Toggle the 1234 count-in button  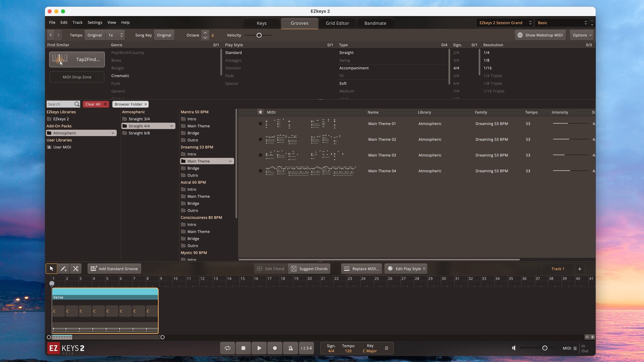306,348
